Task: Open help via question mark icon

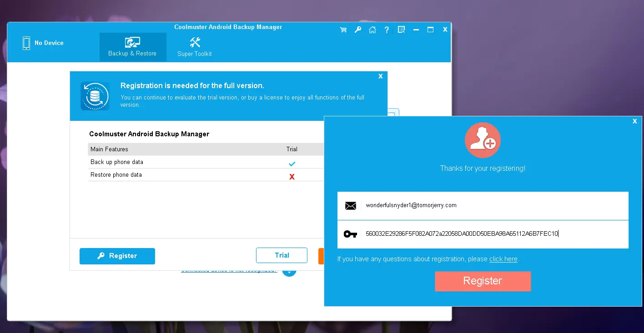Action: pos(387,30)
